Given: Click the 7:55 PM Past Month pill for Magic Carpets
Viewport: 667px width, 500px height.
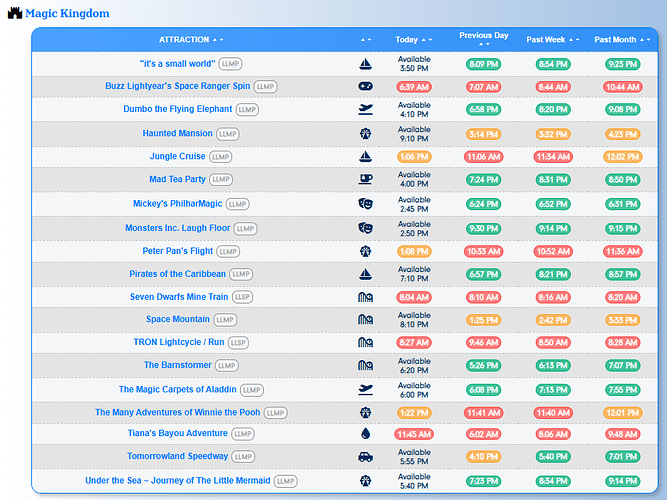Looking at the screenshot, I should tap(622, 390).
